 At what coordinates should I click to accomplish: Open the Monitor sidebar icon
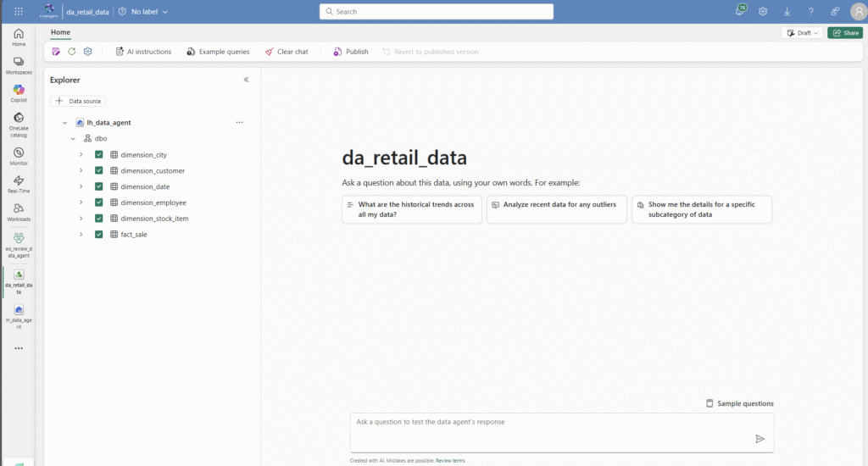point(19,156)
